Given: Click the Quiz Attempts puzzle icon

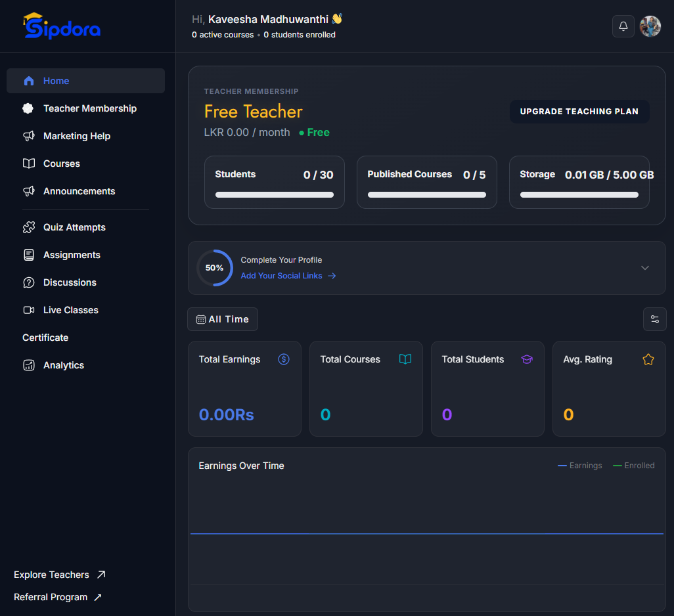Looking at the screenshot, I should (29, 227).
